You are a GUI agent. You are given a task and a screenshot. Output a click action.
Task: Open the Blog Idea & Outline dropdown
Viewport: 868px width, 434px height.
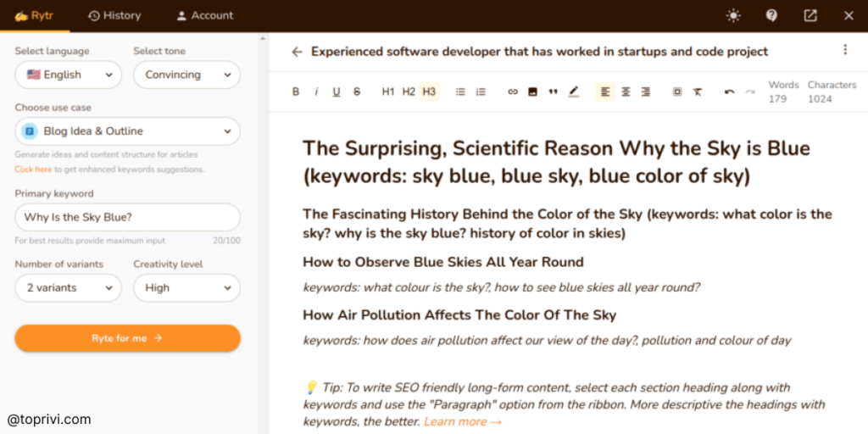(x=127, y=131)
